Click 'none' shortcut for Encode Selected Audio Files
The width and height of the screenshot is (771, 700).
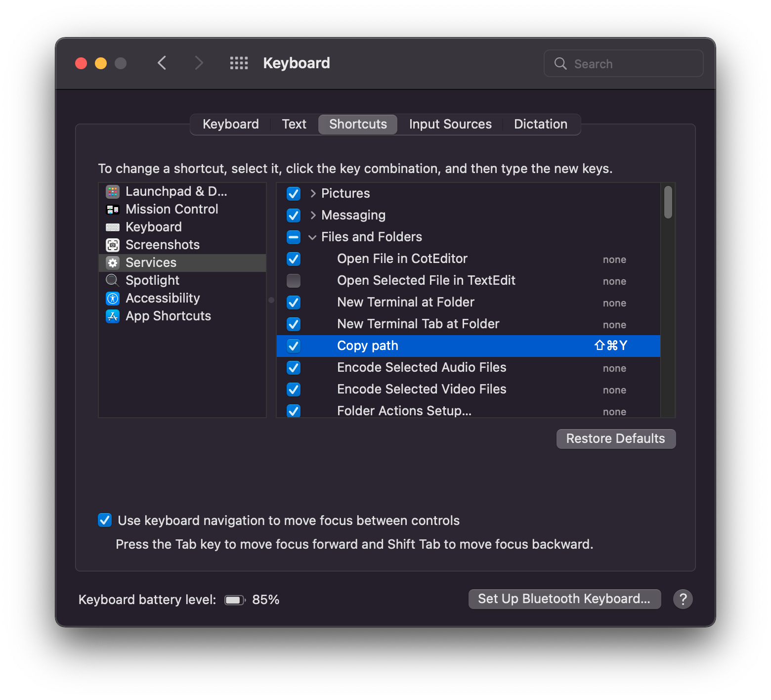click(614, 369)
